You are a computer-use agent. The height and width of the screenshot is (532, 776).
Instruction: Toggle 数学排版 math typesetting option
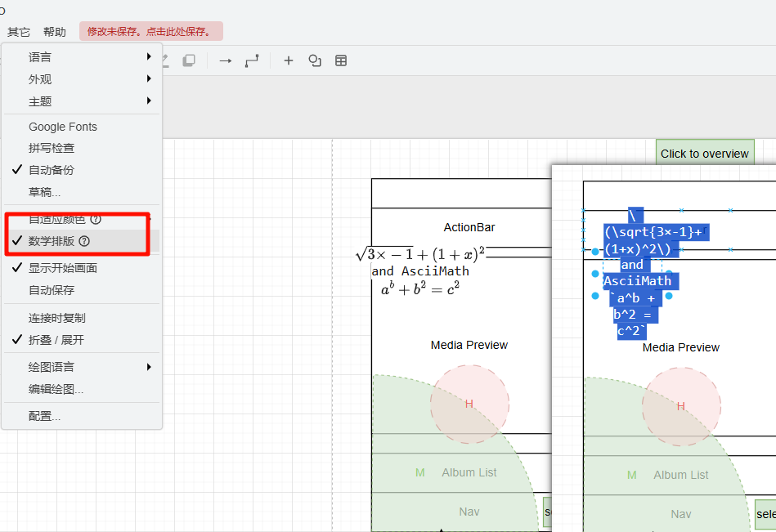[52, 241]
